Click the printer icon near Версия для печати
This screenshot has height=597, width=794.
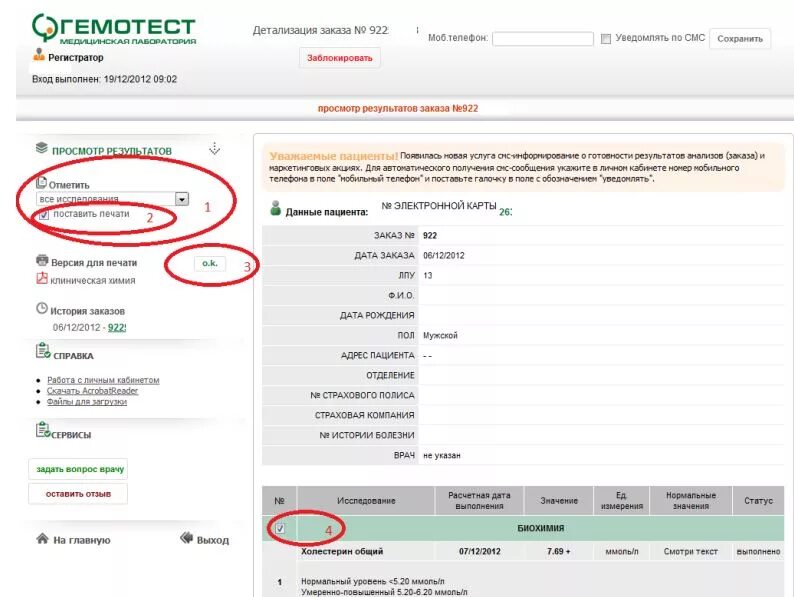pyautogui.click(x=42, y=260)
